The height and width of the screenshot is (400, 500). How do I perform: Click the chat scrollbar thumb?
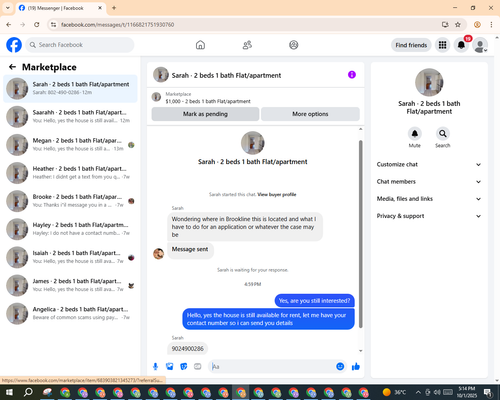pos(360,234)
